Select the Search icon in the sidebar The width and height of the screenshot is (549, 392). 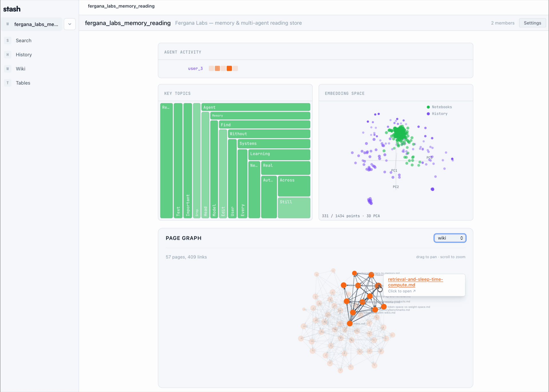click(7, 40)
